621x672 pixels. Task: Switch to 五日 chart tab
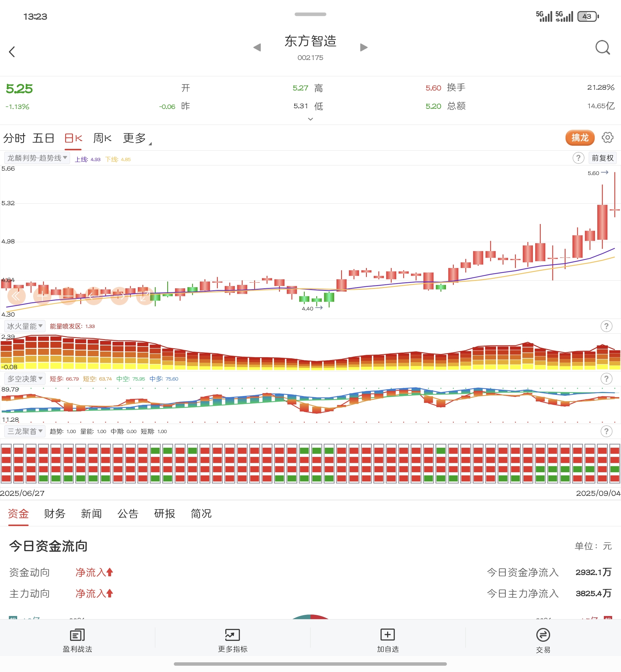click(x=44, y=138)
